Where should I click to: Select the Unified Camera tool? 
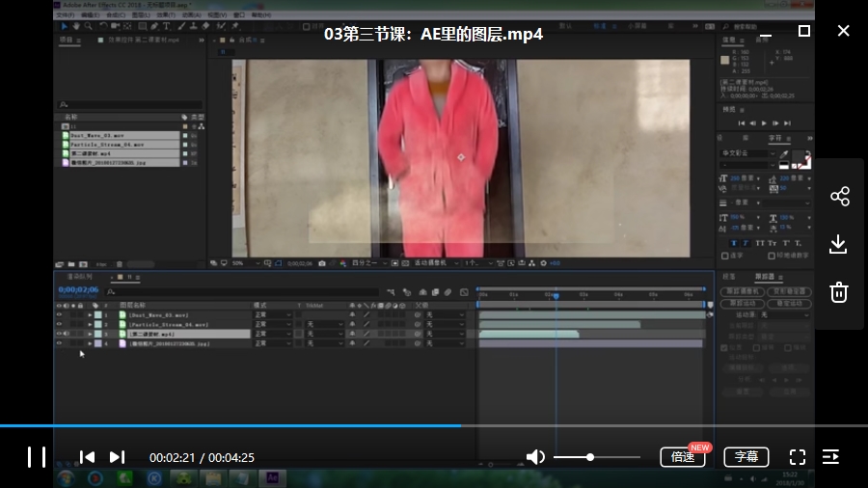coord(115,26)
